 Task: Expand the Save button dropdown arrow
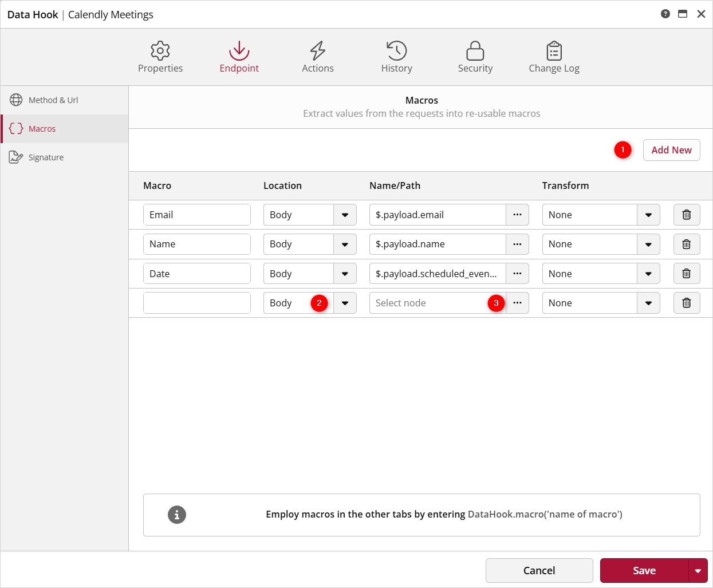(x=698, y=571)
